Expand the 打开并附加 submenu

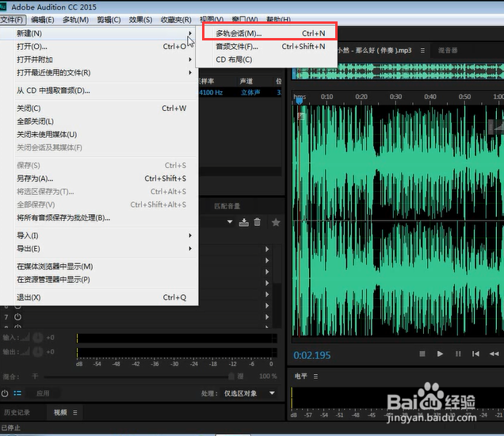(98, 59)
